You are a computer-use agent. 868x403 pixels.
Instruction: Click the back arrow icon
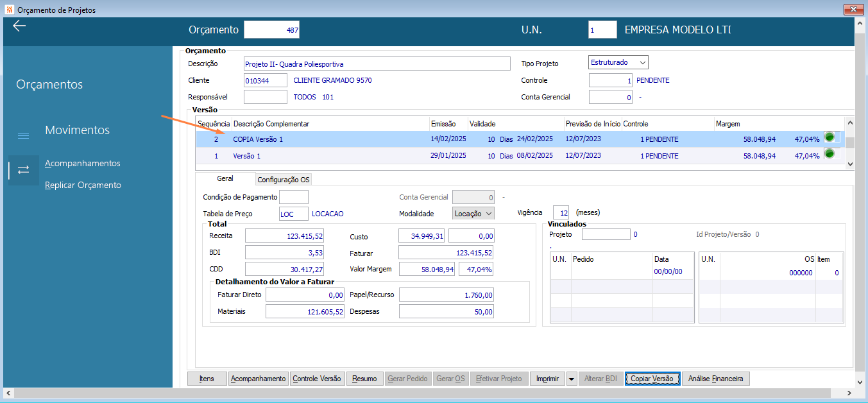[19, 26]
